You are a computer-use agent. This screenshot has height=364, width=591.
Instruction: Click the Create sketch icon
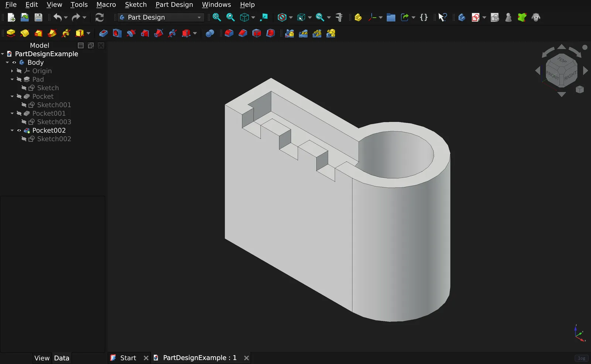[x=476, y=17]
